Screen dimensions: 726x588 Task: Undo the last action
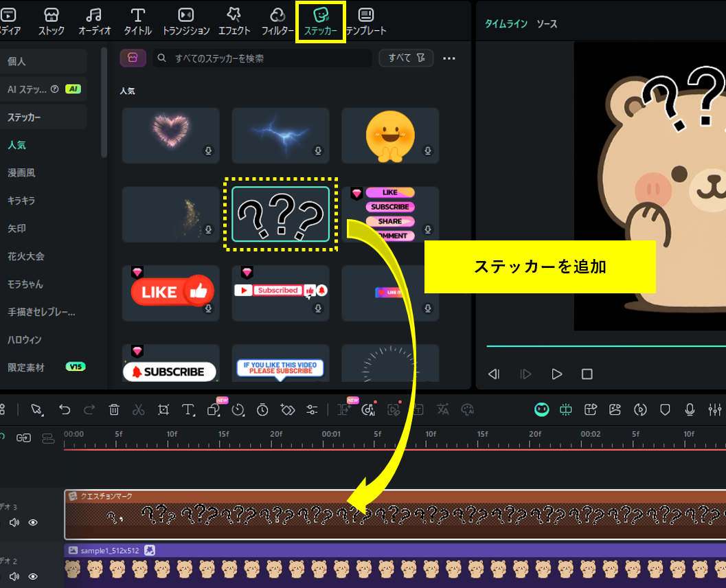click(65, 409)
